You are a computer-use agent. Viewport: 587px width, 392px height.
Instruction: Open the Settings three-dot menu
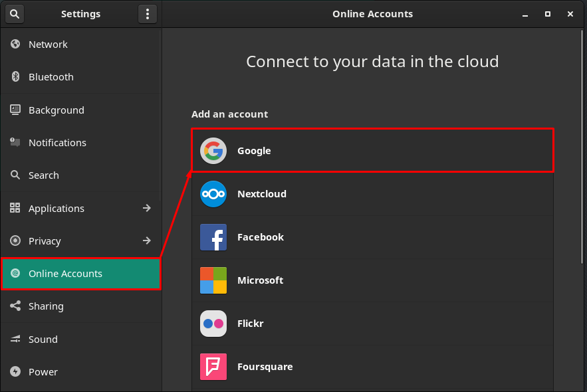pyautogui.click(x=148, y=14)
